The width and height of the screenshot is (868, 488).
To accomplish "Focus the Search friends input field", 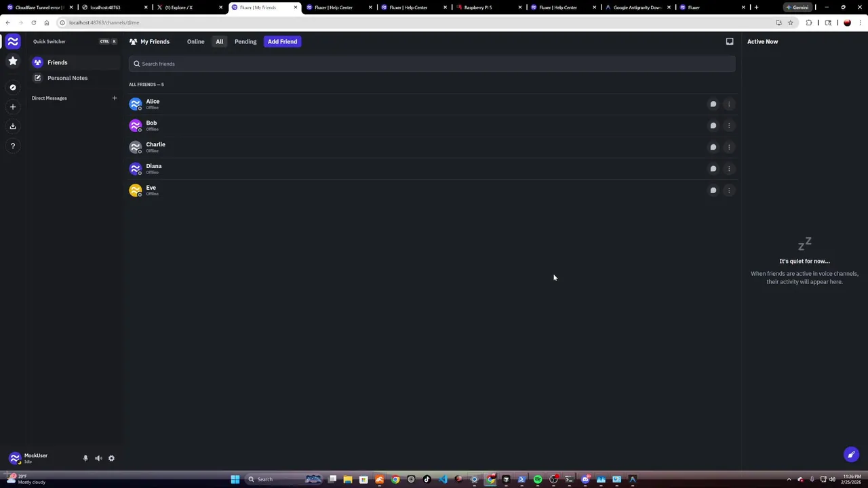I will (x=432, y=64).
